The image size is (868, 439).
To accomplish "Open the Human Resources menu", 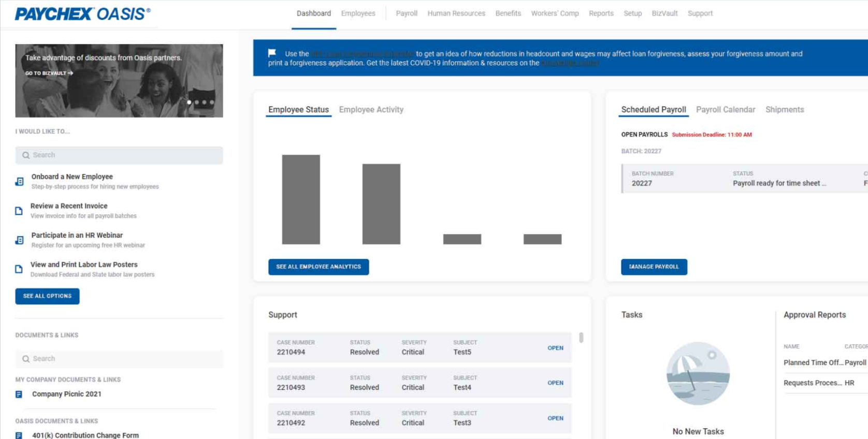I will point(456,13).
